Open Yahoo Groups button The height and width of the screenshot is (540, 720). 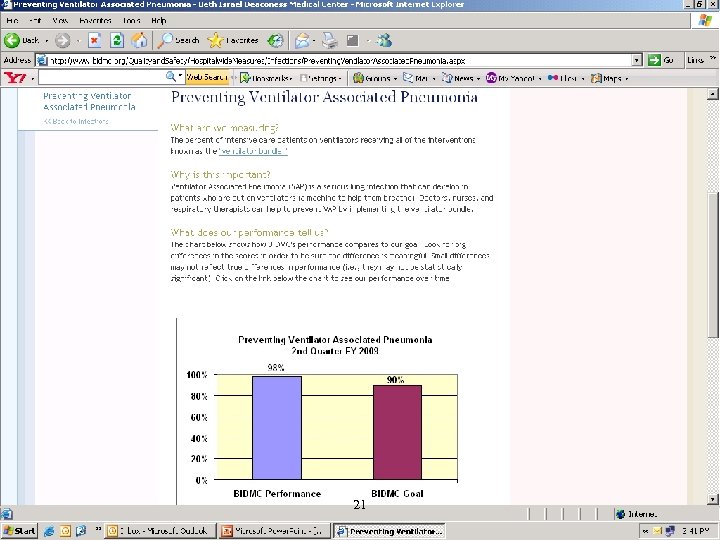click(374, 78)
